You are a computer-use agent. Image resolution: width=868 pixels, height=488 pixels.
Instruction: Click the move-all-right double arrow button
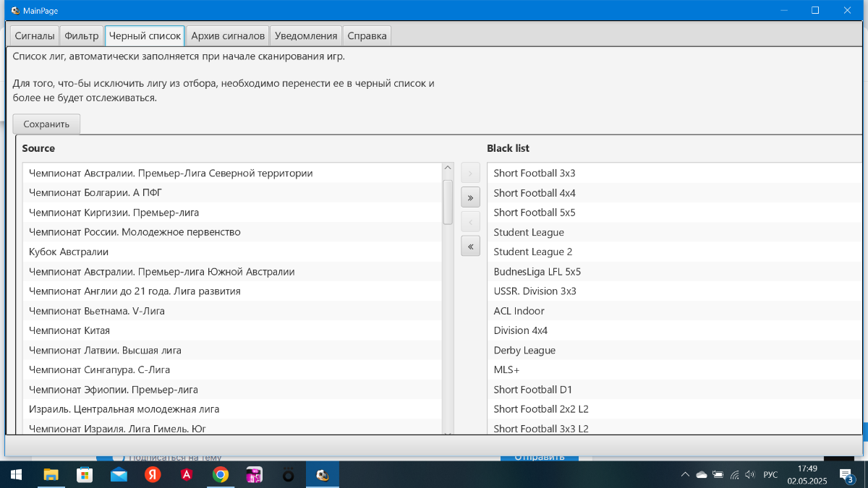pyautogui.click(x=470, y=197)
